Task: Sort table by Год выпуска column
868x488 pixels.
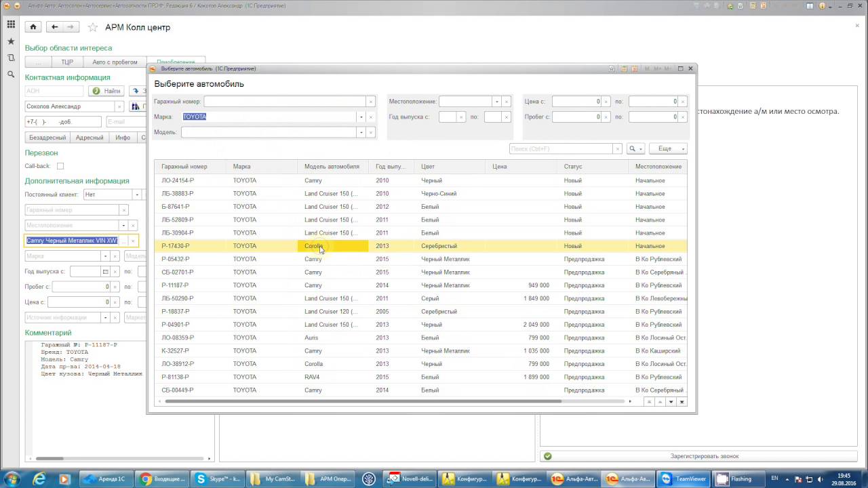Action: (x=391, y=167)
